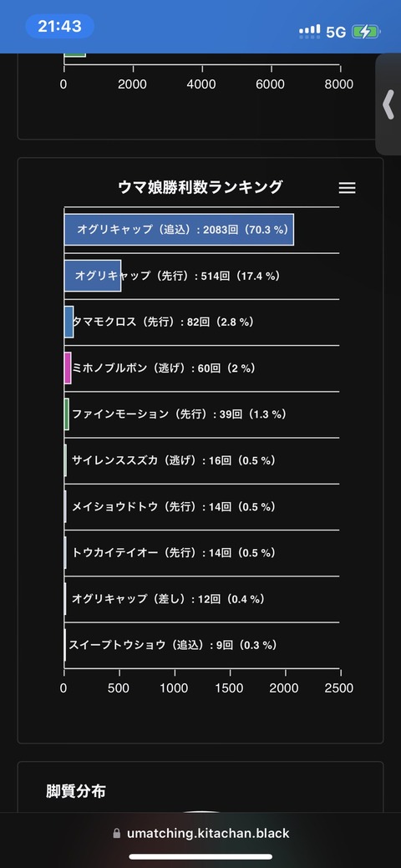This screenshot has height=868, width=401.
Task: Tap the 脚質分布 section heading
Action: 76,792
